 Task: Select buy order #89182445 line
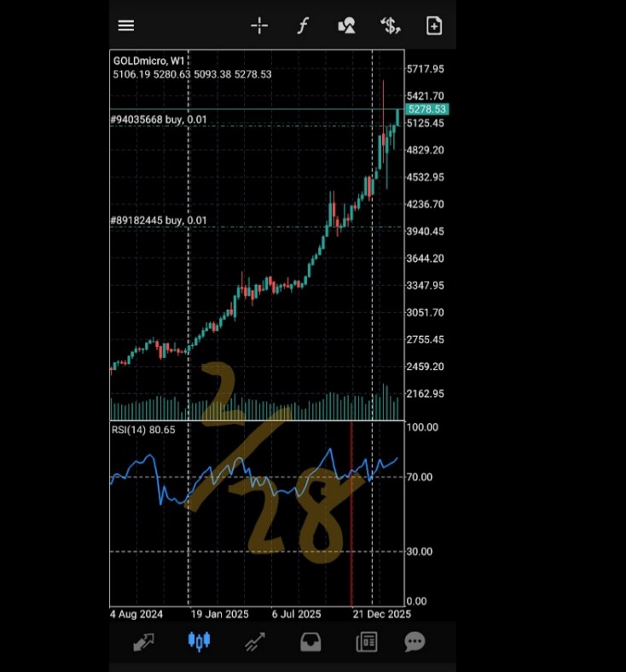pos(159,221)
